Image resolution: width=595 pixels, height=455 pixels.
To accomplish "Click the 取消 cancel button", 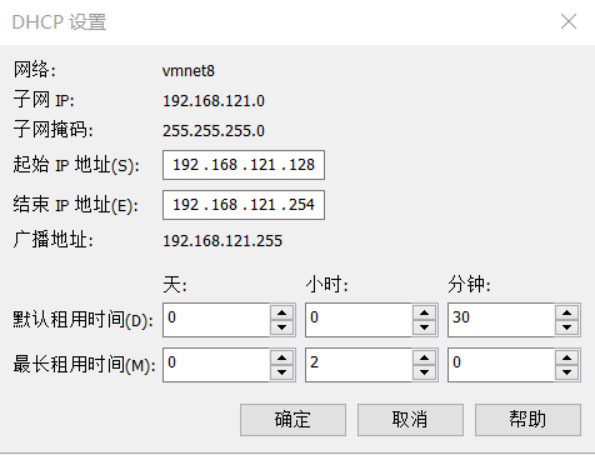I will (x=410, y=420).
